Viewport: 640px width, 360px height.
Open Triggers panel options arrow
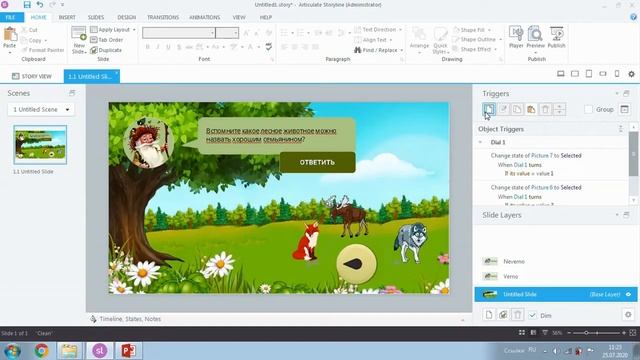[x=617, y=93]
